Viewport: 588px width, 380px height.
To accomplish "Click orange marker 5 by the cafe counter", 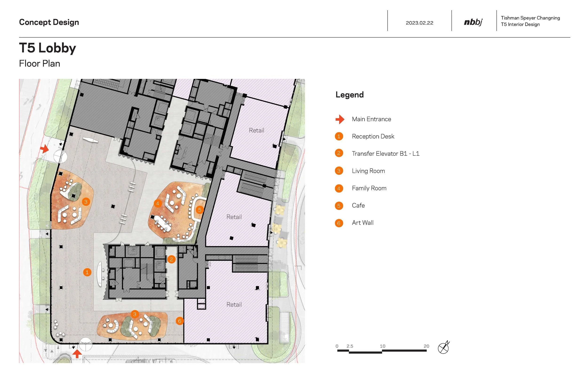I will click(x=200, y=210).
